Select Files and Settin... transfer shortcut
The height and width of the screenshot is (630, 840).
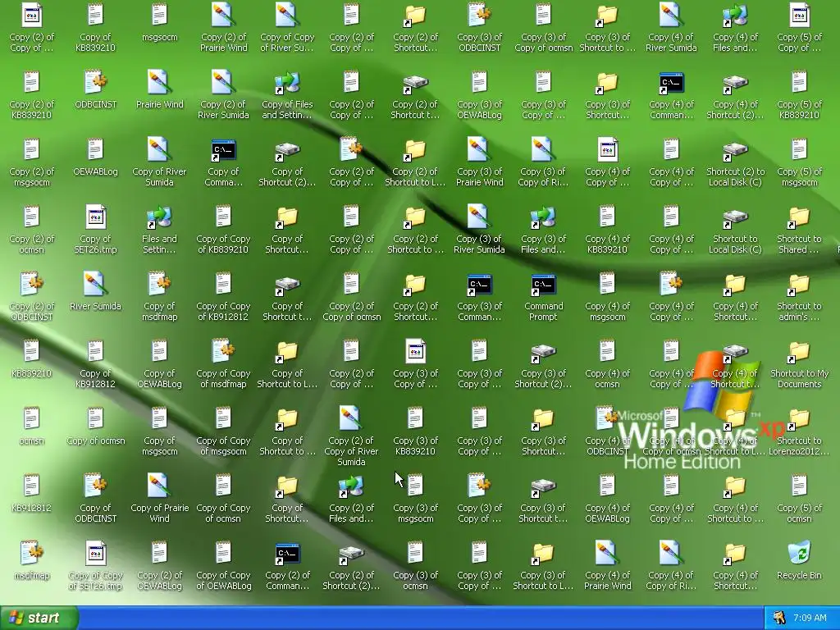159,217
